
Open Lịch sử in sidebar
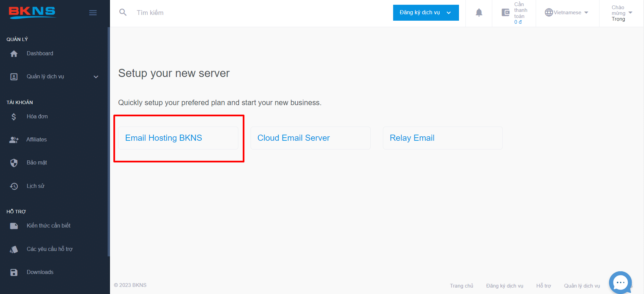pos(36,186)
